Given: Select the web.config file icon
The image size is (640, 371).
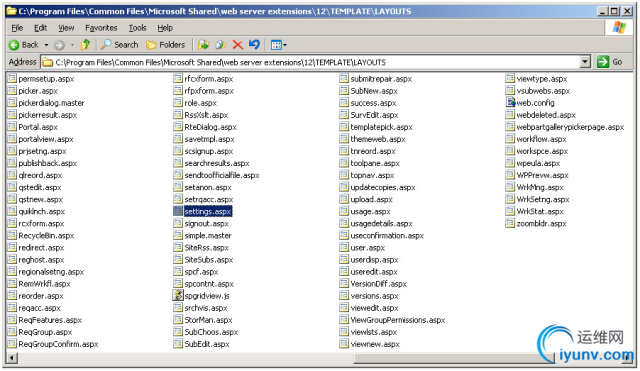Looking at the screenshot, I should tap(510, 102).
